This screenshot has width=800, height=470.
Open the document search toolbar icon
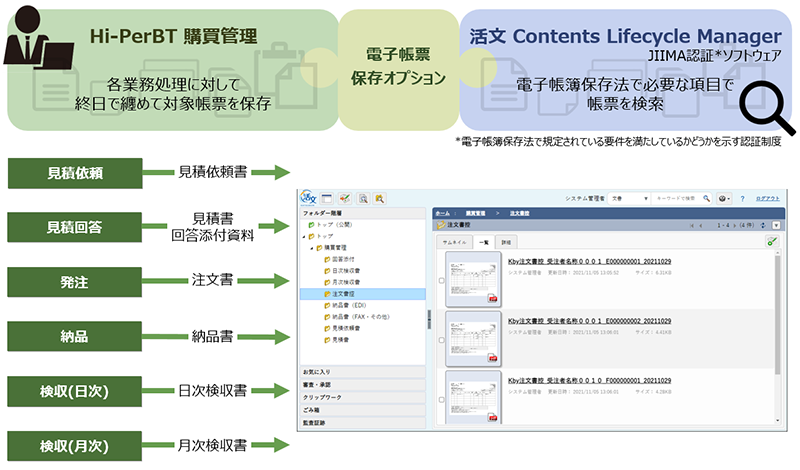[x=363, y=199]
